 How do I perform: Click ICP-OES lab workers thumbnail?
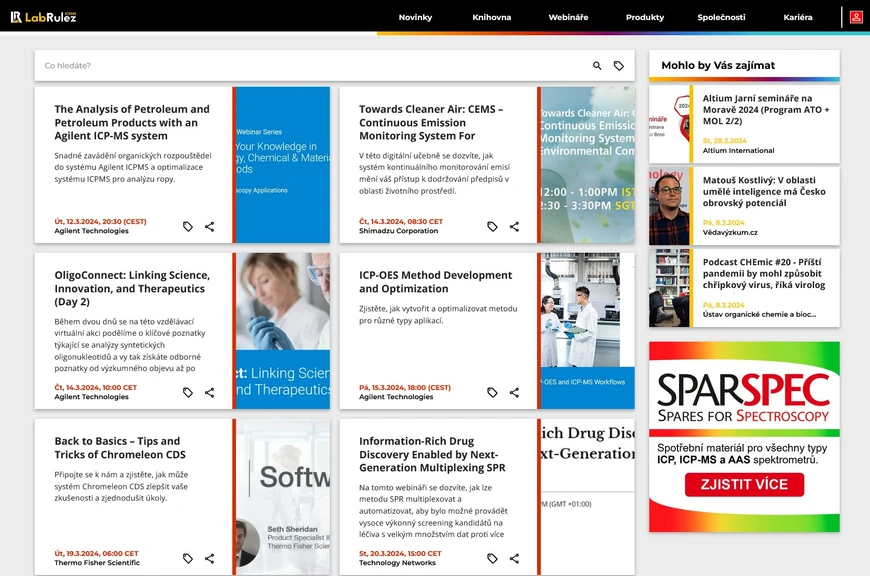pyautogui.click(x=588, y=331)
